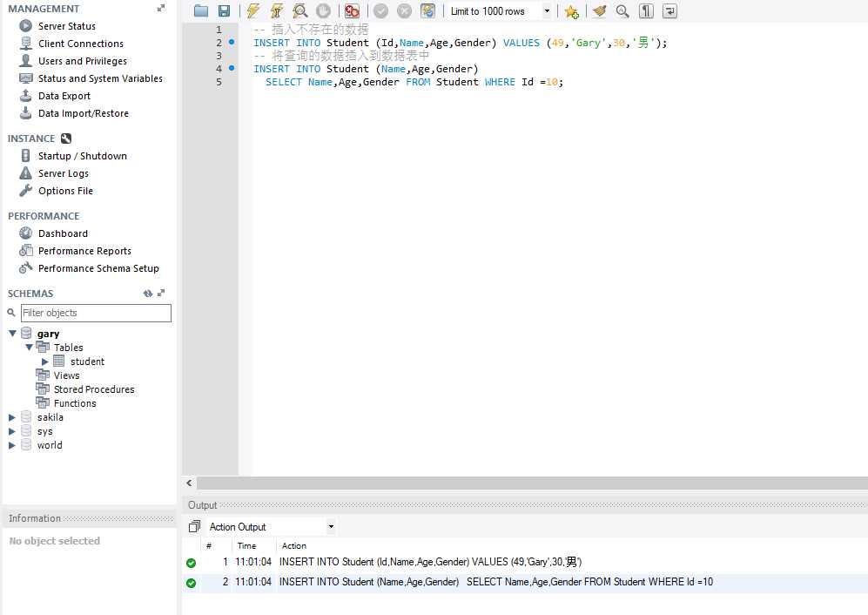Select the student table

click(x=87, y=362)
